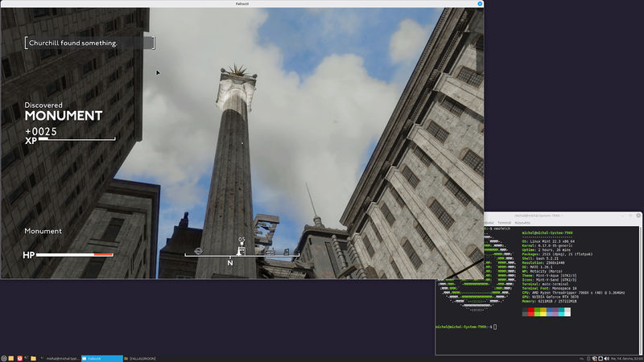
Task: Click the yellow color block in neofetch output
Action: (543, 312)
